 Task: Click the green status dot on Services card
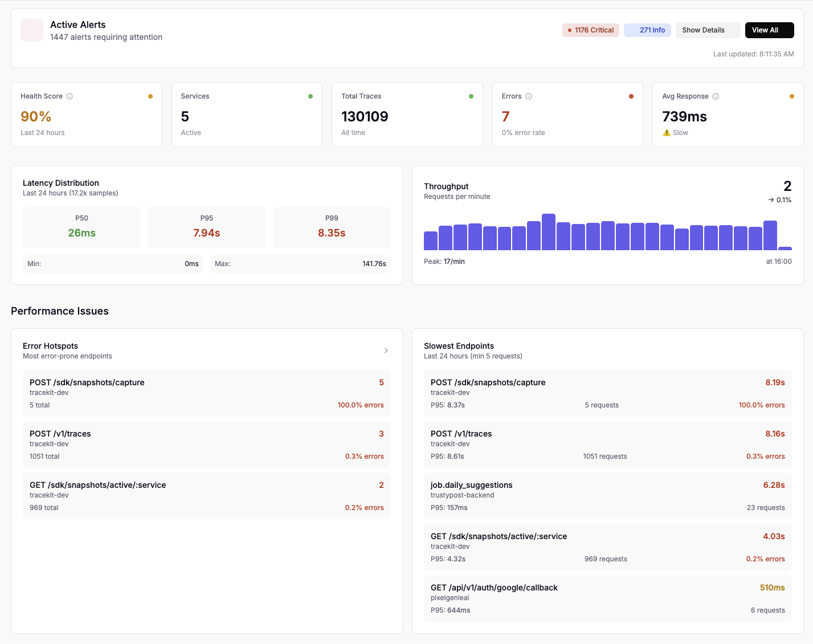[x=311, y=96]
